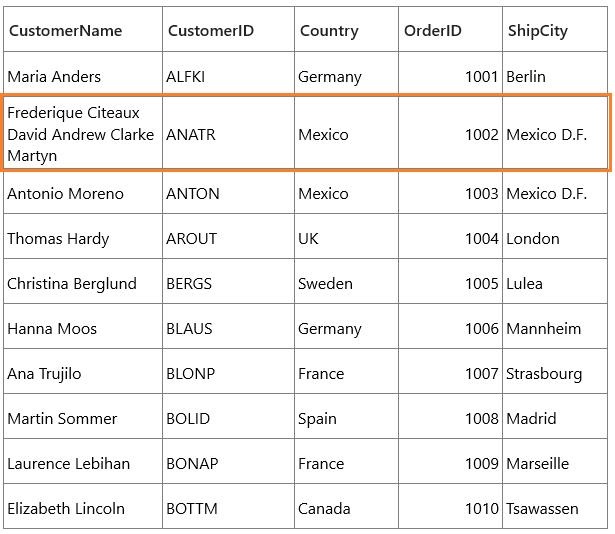
Task: Click the OrderID column header
Action: pos(450,29)
